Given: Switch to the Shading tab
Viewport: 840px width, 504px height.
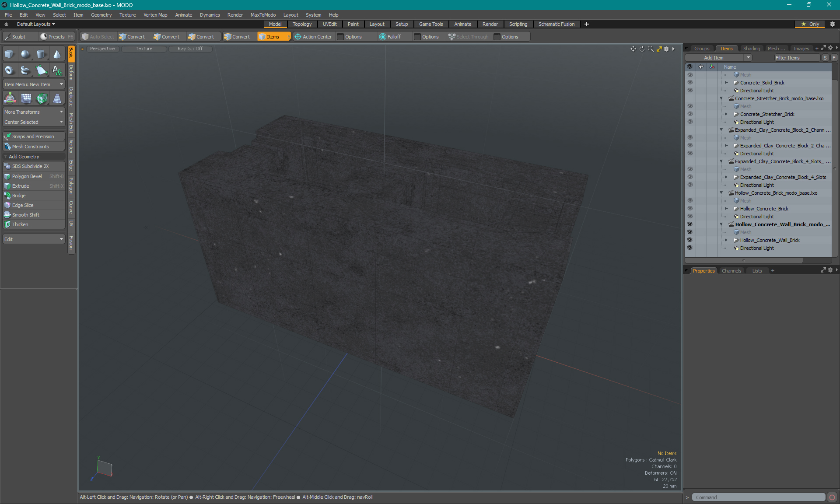Looking at the screenshot, I should point(751,49).
